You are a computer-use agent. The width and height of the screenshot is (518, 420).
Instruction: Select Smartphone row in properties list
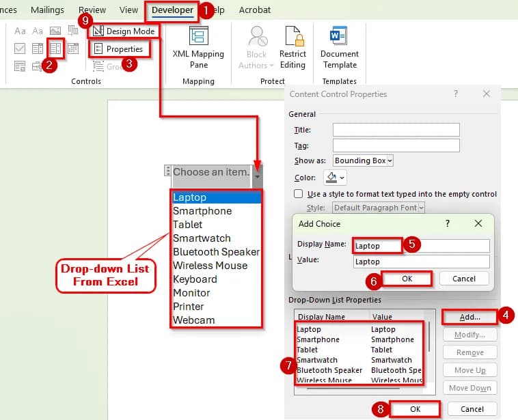359,339
